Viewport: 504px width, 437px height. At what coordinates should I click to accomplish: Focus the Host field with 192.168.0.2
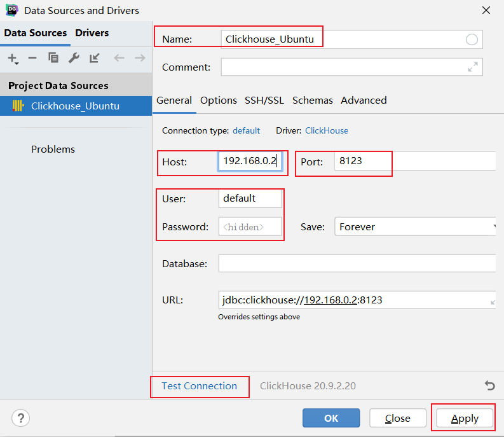(250, 161)
